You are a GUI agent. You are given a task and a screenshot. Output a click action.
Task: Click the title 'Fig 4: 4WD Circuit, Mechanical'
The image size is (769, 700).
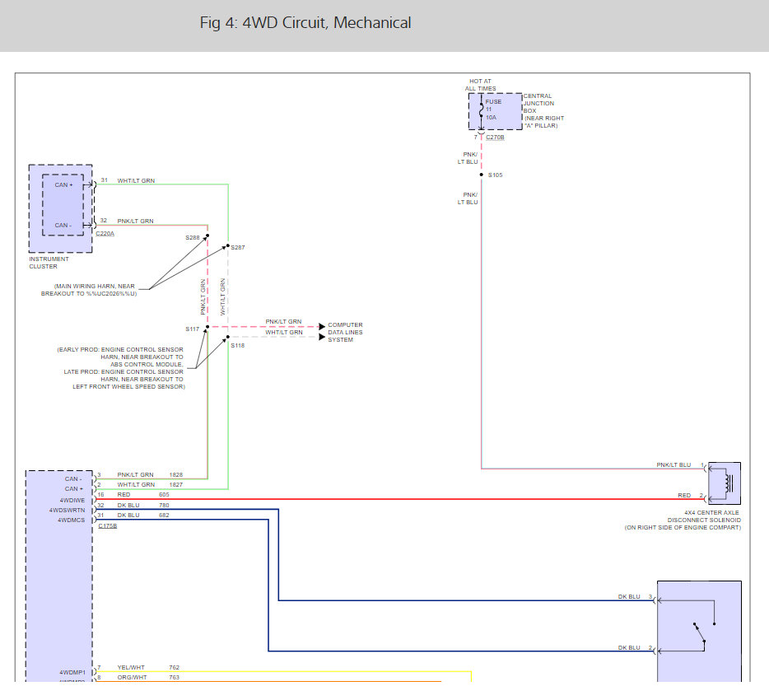(305, 22)
